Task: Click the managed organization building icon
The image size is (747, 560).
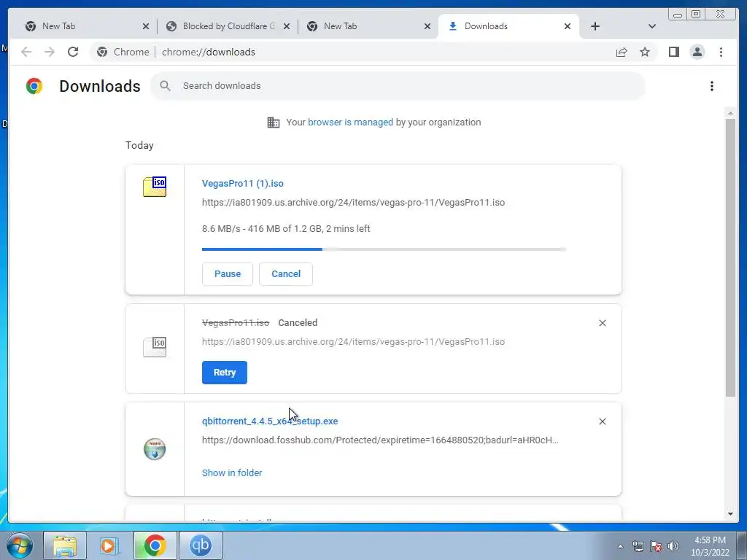Action: point(274,122)
